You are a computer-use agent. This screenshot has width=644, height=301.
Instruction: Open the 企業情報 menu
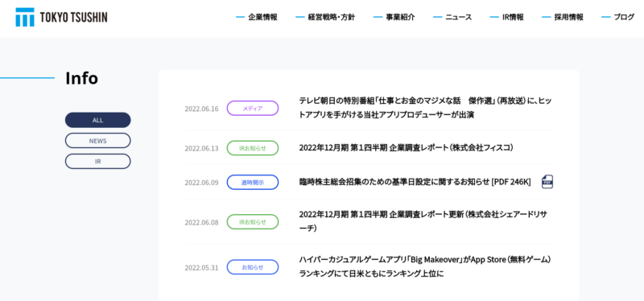coord(262,17)
